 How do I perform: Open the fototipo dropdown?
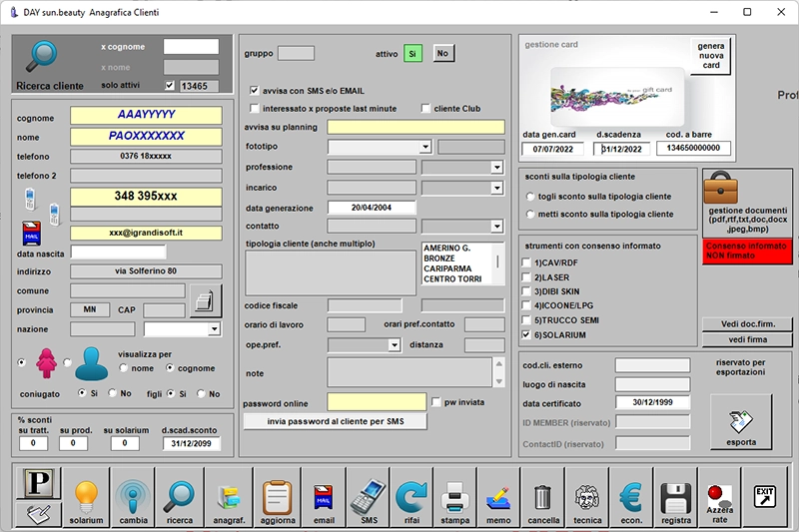(425, 147)
